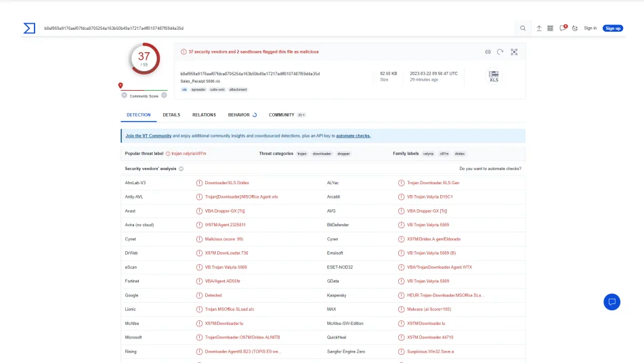
Task: Click the x97m family label chip
Action: (444, 154)
